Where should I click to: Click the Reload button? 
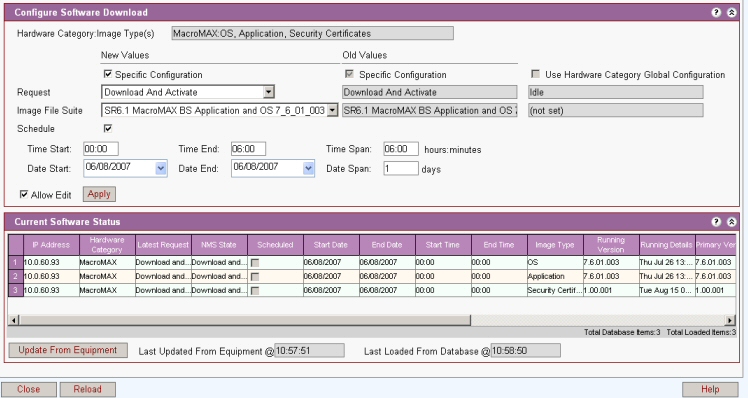(x=87, y=389)
